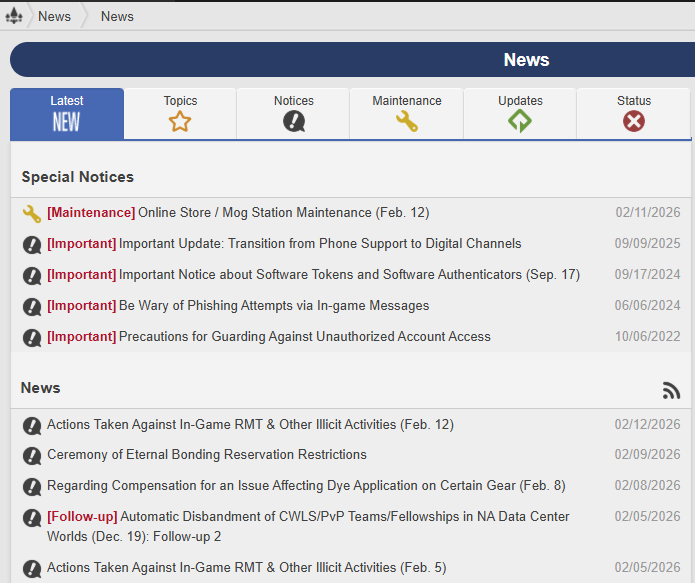Click the 02/09/2026 date text
This screenshot has width=695, height=583.
648,455
